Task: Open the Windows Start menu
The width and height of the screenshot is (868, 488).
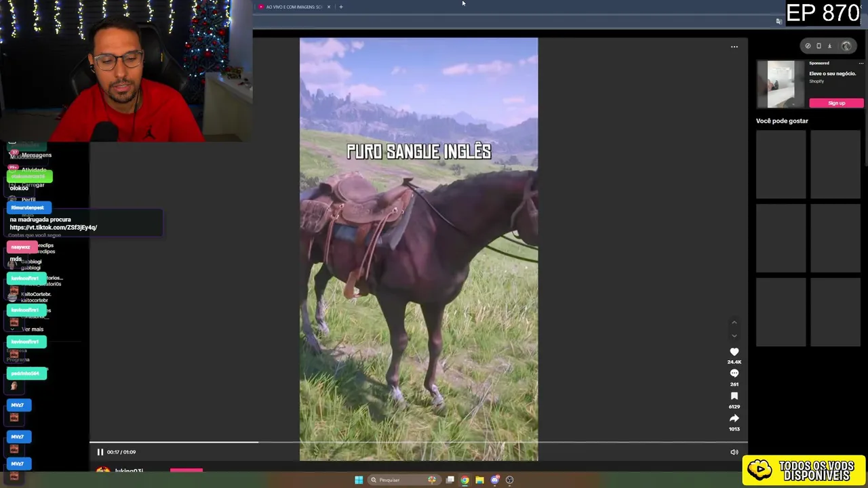Action: coord(359,480)
